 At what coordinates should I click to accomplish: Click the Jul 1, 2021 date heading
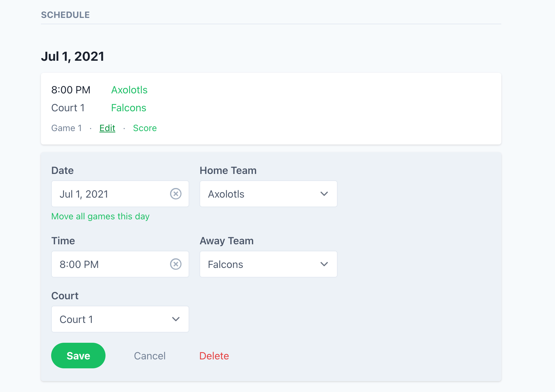point(73,56)
